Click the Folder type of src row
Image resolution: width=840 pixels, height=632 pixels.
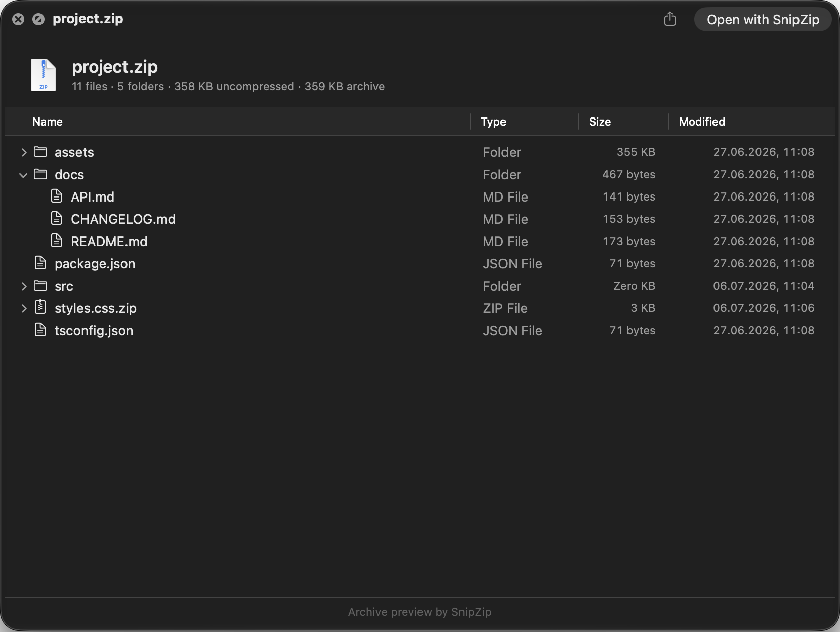501,286
